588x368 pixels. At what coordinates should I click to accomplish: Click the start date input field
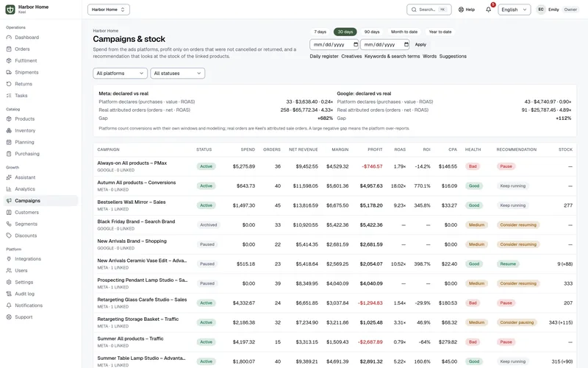tap(334, 44)
